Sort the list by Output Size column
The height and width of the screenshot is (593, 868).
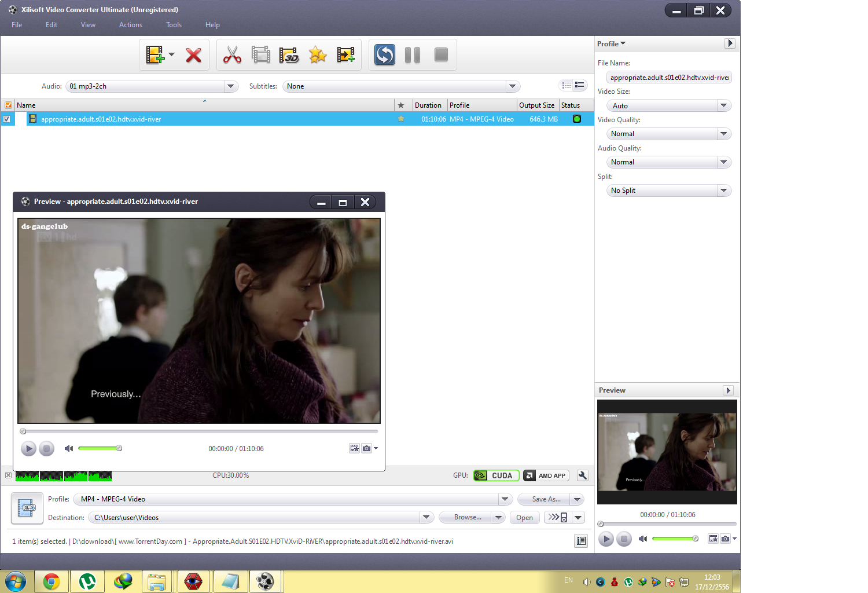point(538,105)
